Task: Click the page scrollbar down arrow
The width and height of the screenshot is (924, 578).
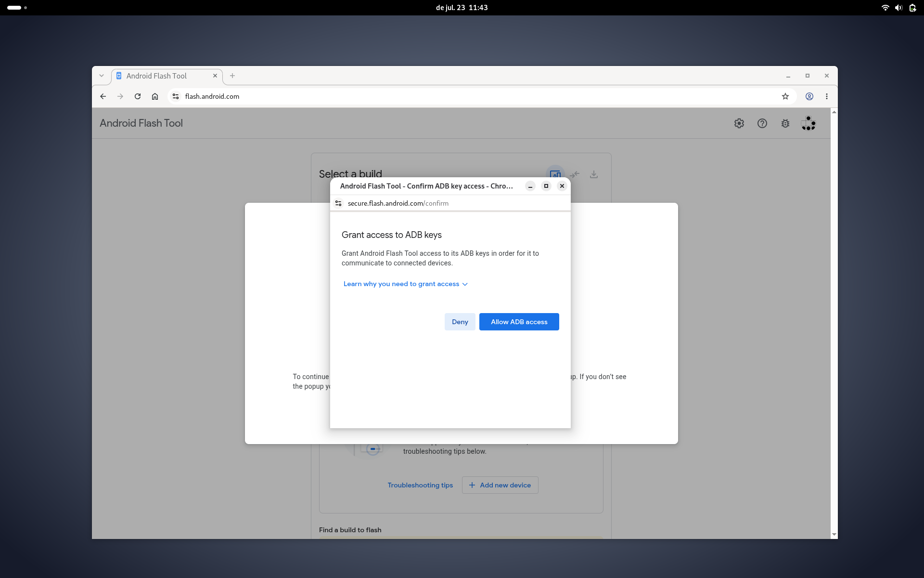Action: [x=834, y=535]
